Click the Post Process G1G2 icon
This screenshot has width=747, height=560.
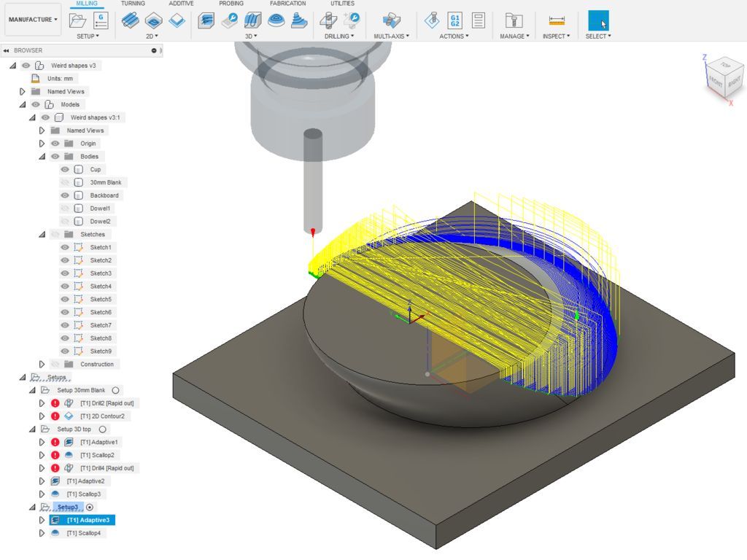click(455, 20)
